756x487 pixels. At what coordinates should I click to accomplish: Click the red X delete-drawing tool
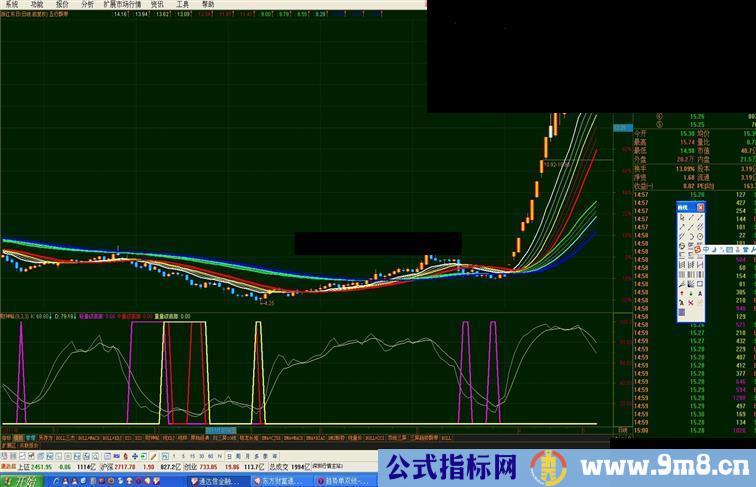[691, 302]
